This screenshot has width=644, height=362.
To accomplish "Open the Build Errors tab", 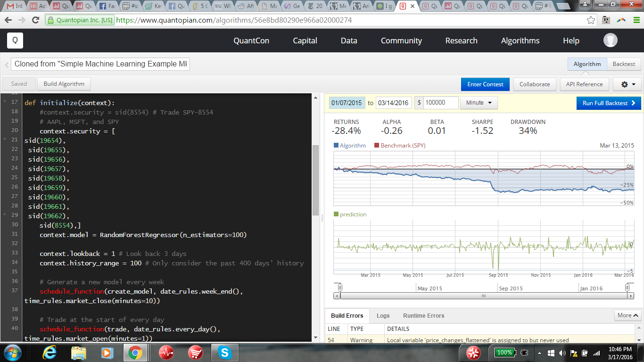I will 347,316.
